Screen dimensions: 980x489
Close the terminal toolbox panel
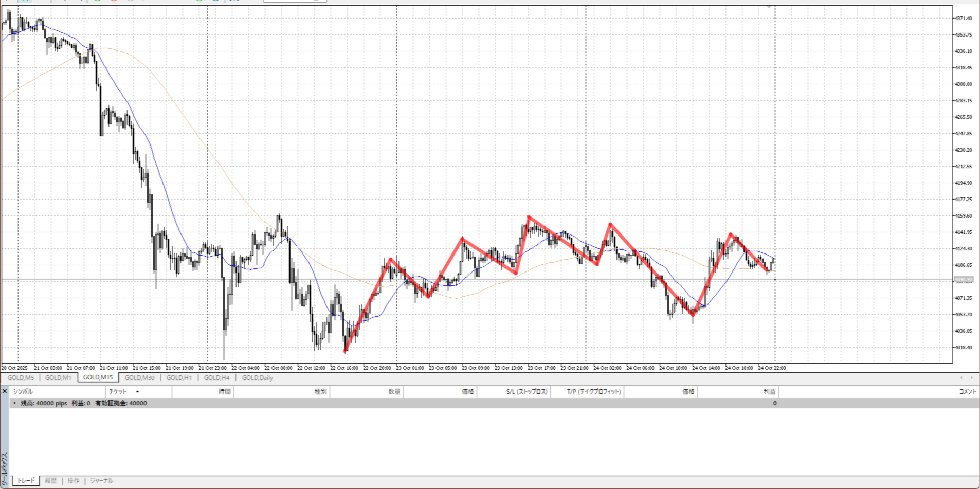coord(5,391)
